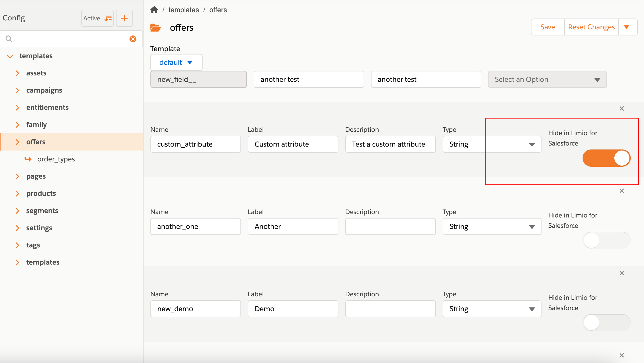This screenshot has height=363, width=644.
Task: Expand the nested templates tree node
Action: [x=17, y=262]
